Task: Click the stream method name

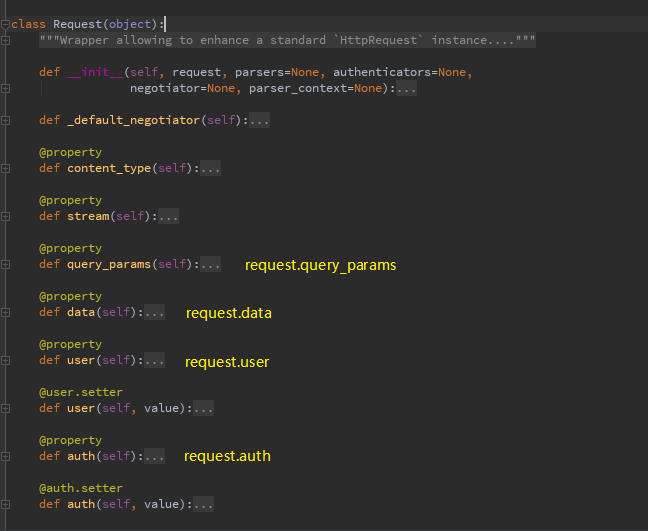Action: (x=88, y=216)
